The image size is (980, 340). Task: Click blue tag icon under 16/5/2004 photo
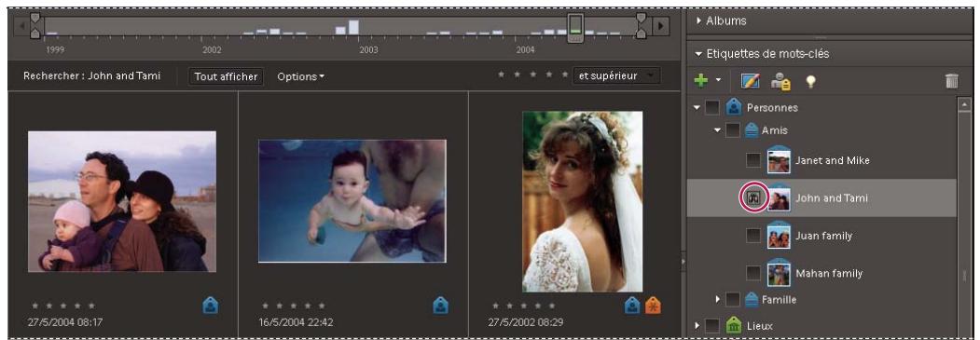441,305
